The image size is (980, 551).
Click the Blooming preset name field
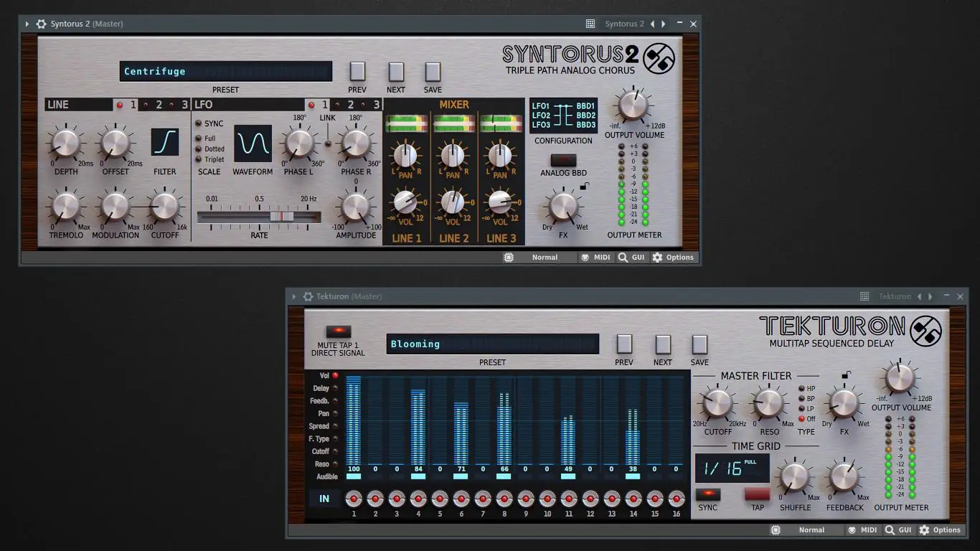click(x=492, y=344)
